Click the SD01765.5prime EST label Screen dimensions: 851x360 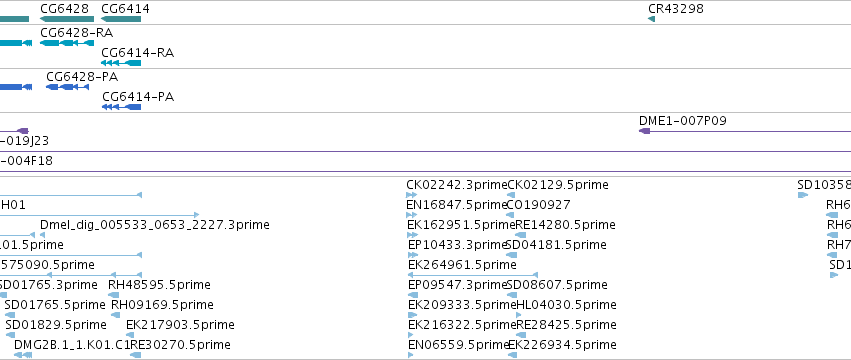pyautogui.click(x=55, y=305)
